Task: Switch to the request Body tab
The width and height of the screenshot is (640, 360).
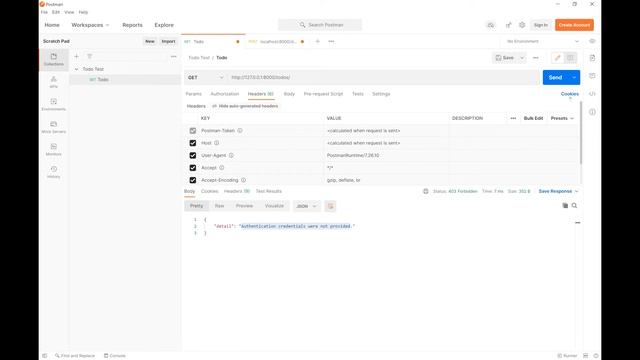Action: coord(289,94)
